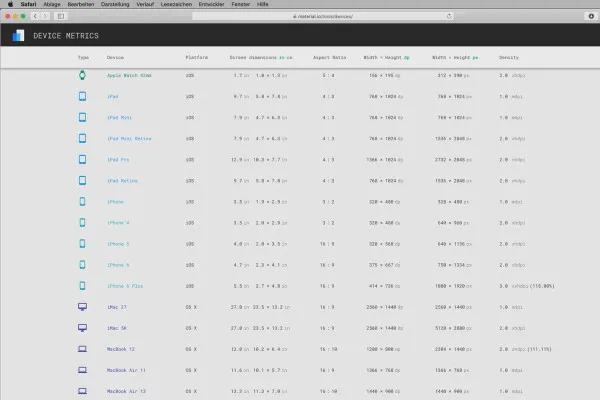This screenshot has width=600, height=400.
Task: Click the laptop icon beside MacBook 12
Action: tap(82, 349)
